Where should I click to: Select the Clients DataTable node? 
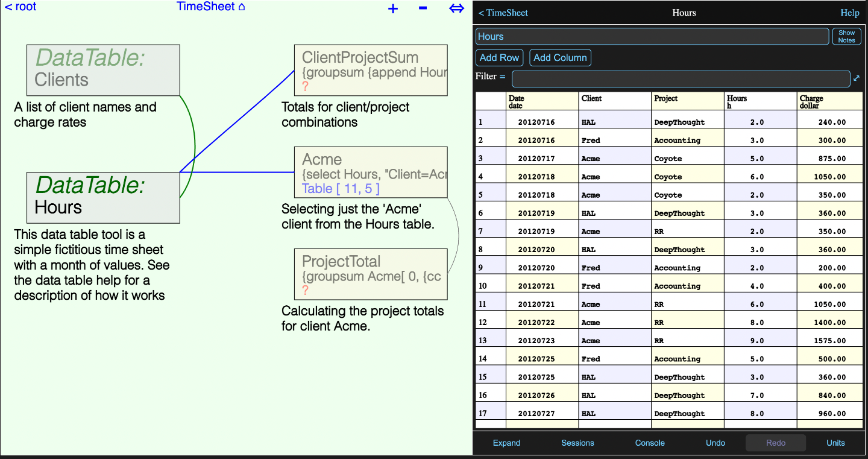tap(103, 70)
